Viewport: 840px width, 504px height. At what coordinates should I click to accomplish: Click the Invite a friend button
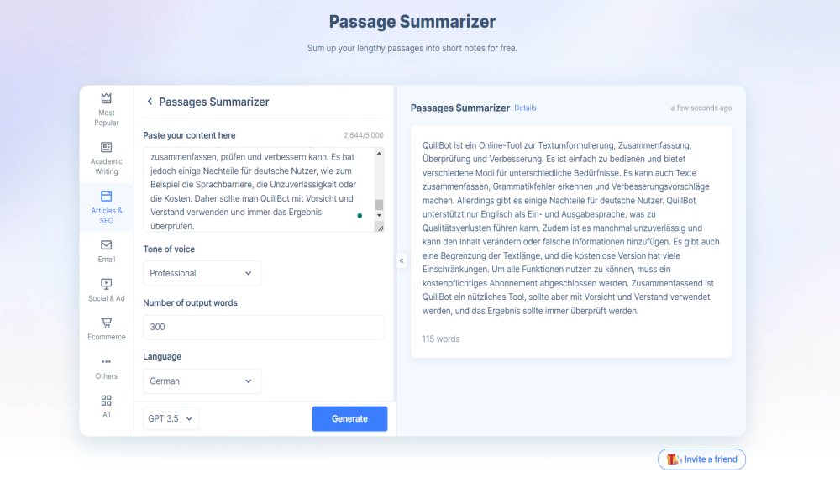701,459
